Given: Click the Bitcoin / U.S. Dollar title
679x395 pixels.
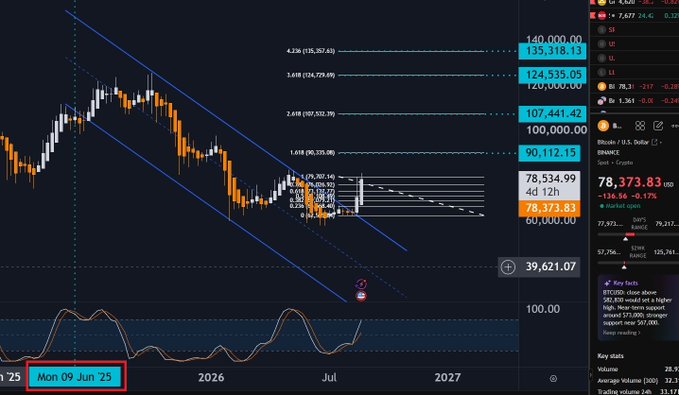Looking at the screenshot, I should (623, 142).
